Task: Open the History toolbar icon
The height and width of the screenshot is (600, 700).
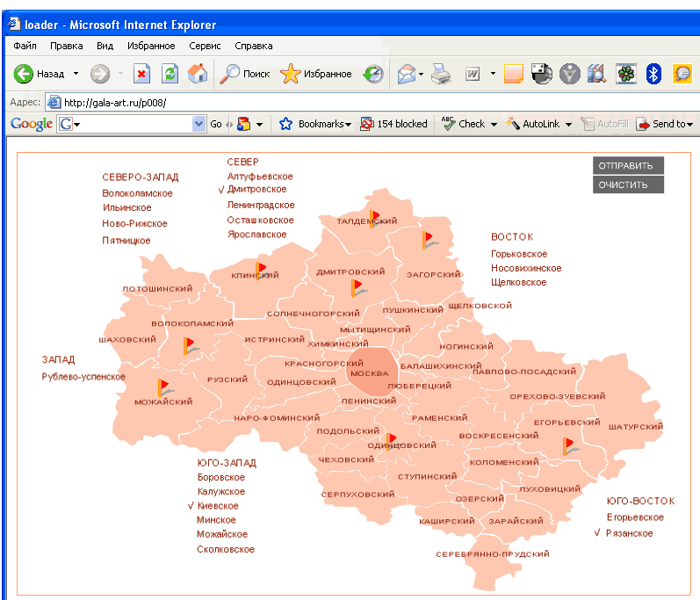Action: [x=374, y=75]
